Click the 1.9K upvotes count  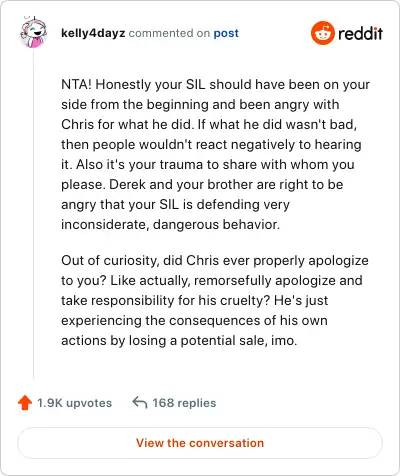(x=74, y=403)
